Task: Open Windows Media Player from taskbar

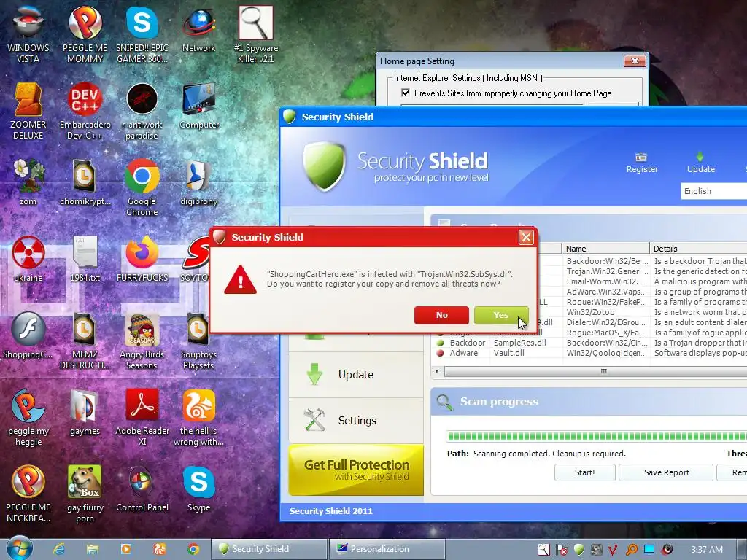Action: coord(125,549)
